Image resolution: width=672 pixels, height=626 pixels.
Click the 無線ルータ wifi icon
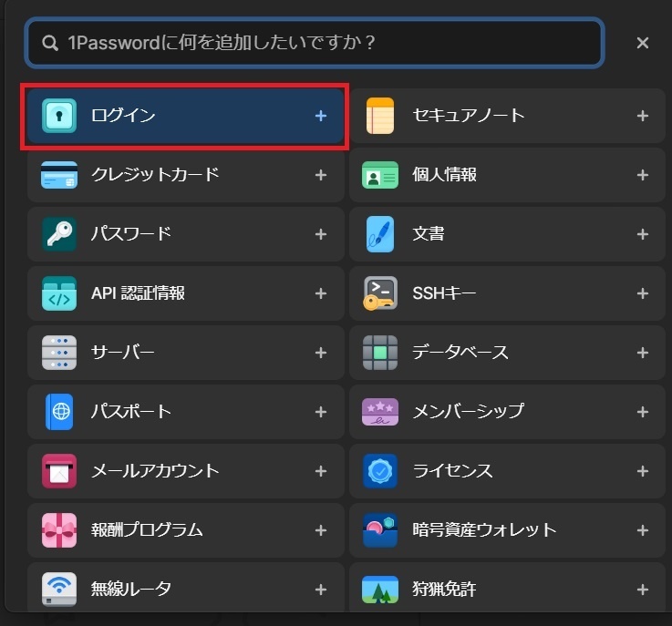(59, 590)
